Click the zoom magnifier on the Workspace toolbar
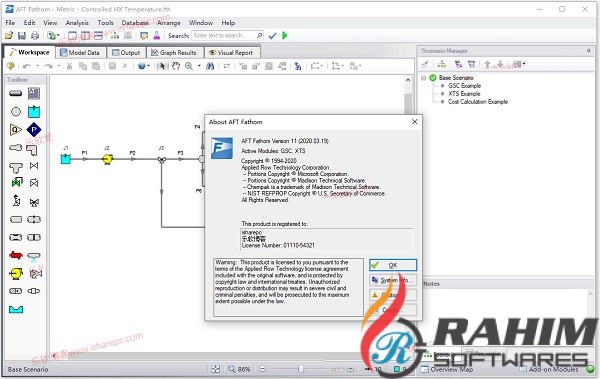 point(189,66)
